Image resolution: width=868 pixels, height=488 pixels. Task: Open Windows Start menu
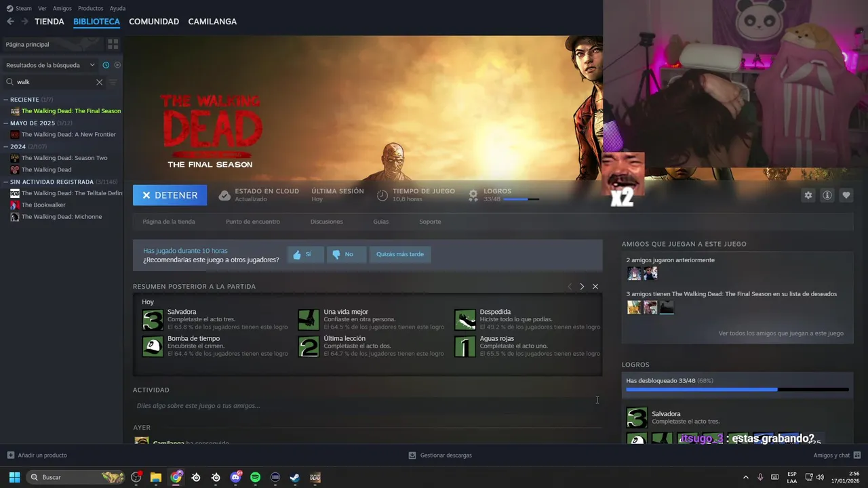pos(14,477)
